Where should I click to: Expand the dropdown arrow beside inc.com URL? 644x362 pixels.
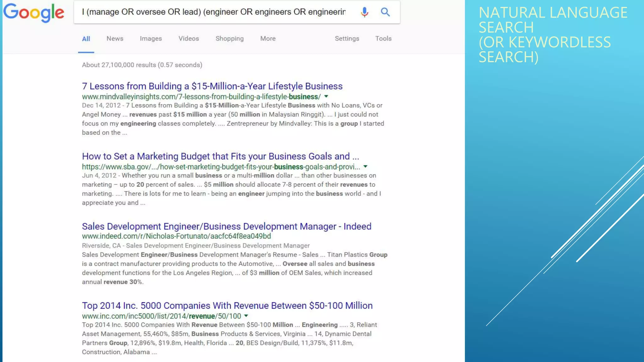[246, 316]
